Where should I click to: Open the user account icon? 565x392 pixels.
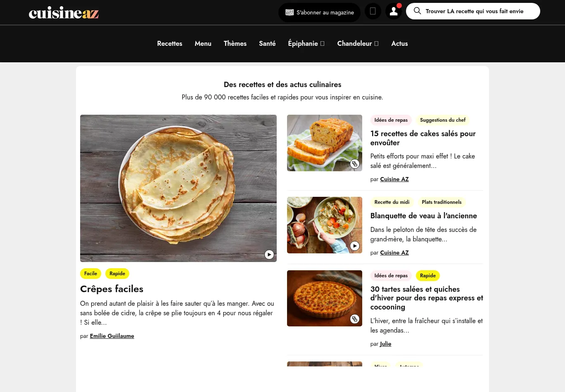pyautogui.click(x=394, y=12)
